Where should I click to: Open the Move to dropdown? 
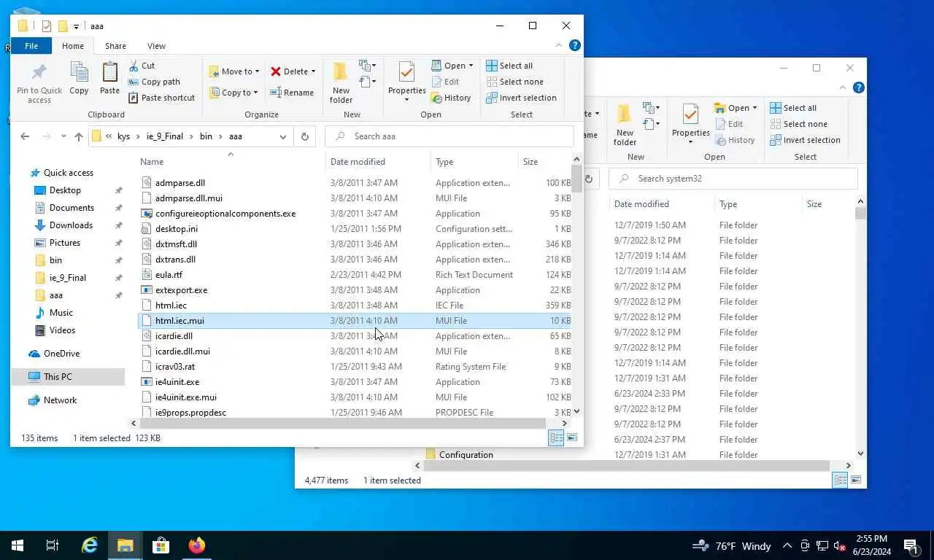point(234,71)
